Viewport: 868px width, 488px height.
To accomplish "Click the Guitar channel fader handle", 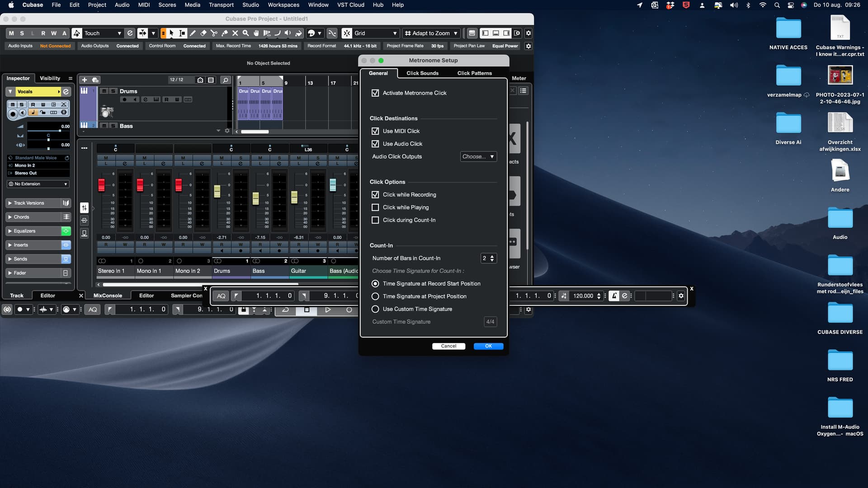I will pyautogui.click(x=294, y=197).
